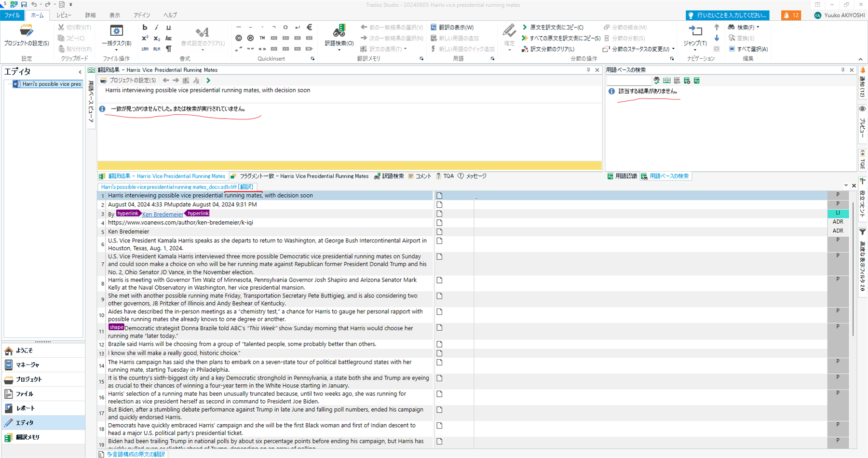
Task: Click 訳文分節のクリア(L)
Action: coord(548,49)
